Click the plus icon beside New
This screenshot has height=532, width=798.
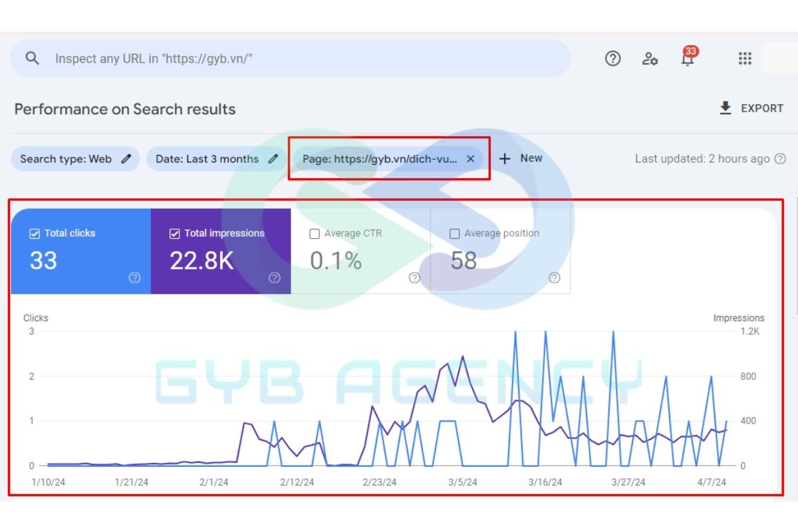click(x=505, y=158)
